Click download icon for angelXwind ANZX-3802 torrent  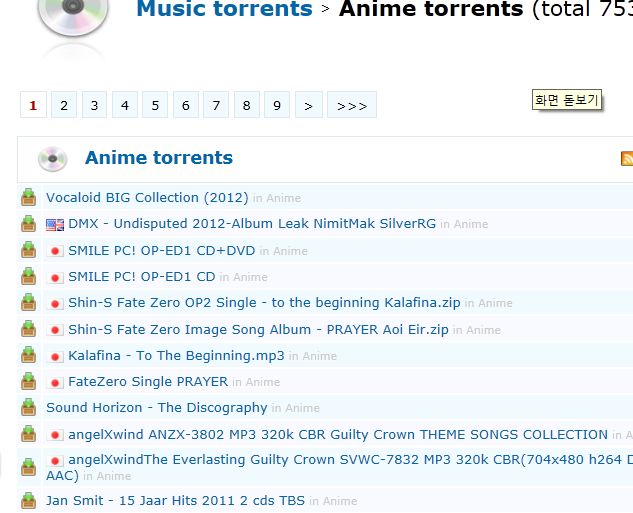28,434
